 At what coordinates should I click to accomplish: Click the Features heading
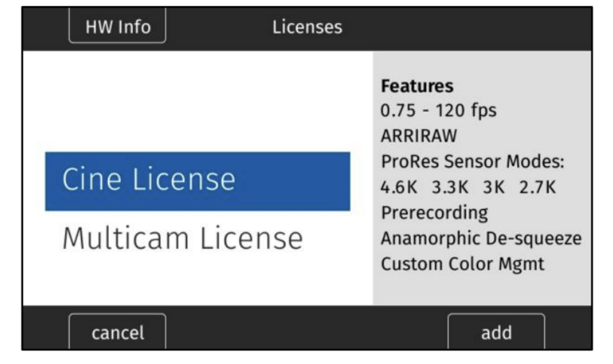[417, 86]
